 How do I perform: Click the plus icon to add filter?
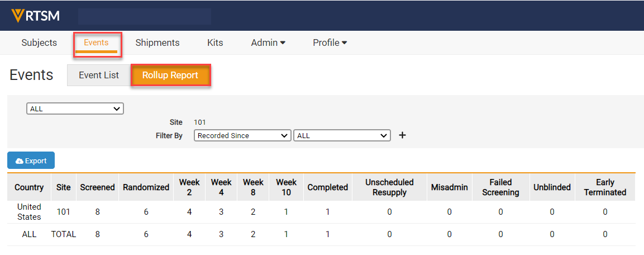pyautogui.click(x=402, y=135)
